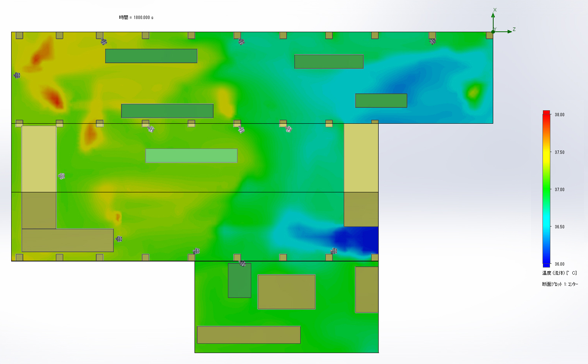Click the plot name 断面プロット 1: コンター
The height and width of the screenshot is (364, 588).
(x=560, y=284)
